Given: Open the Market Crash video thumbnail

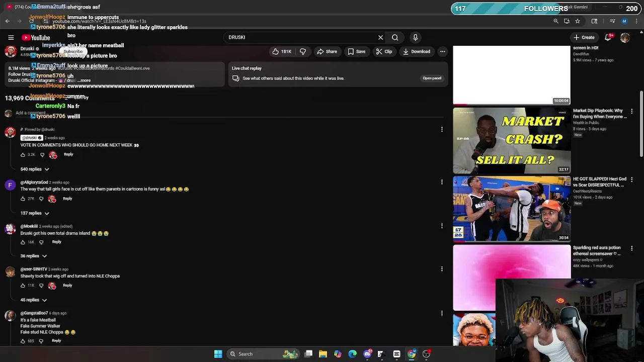Looking at the screenshot, I should click(512, 140).
